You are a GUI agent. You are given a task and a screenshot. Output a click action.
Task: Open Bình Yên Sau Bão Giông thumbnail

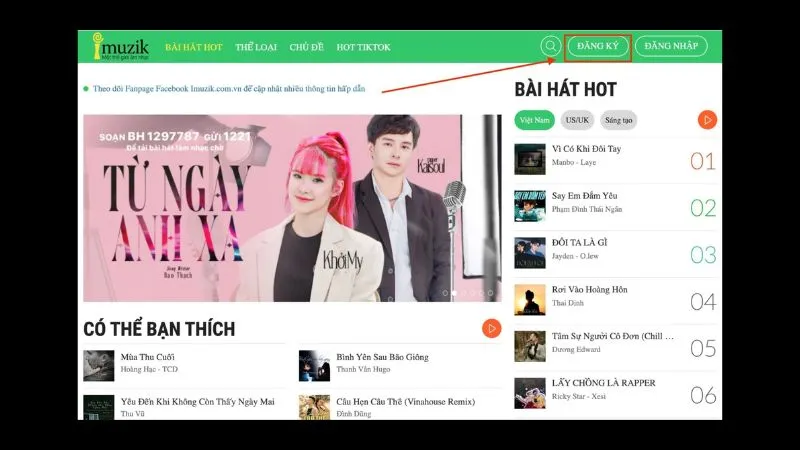click(x=314, y=366)
